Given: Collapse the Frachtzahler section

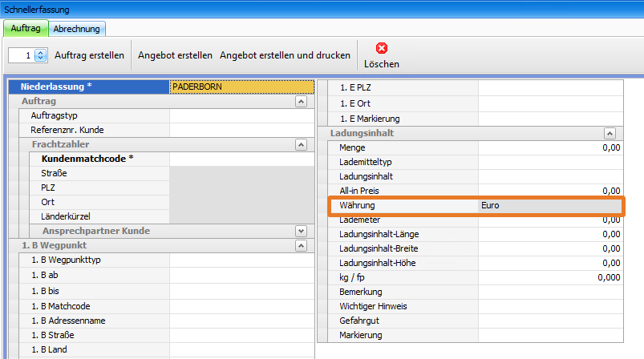Looking at the screenshot, I should [301, 145].
